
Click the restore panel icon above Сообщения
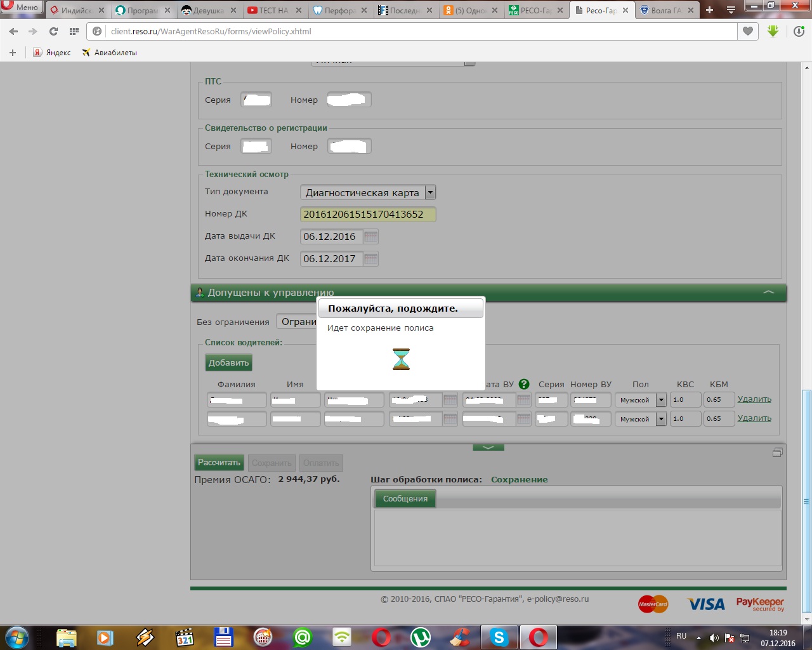[778, 453]
